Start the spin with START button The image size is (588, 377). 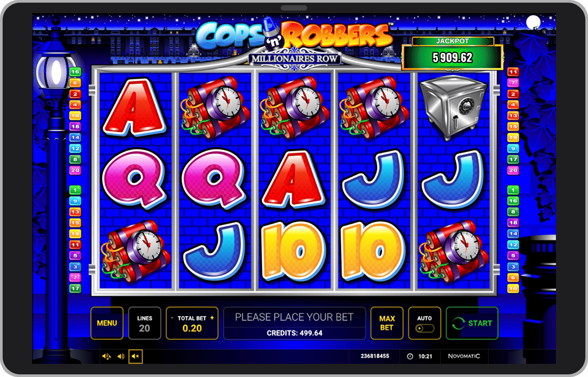pos(472,323)
